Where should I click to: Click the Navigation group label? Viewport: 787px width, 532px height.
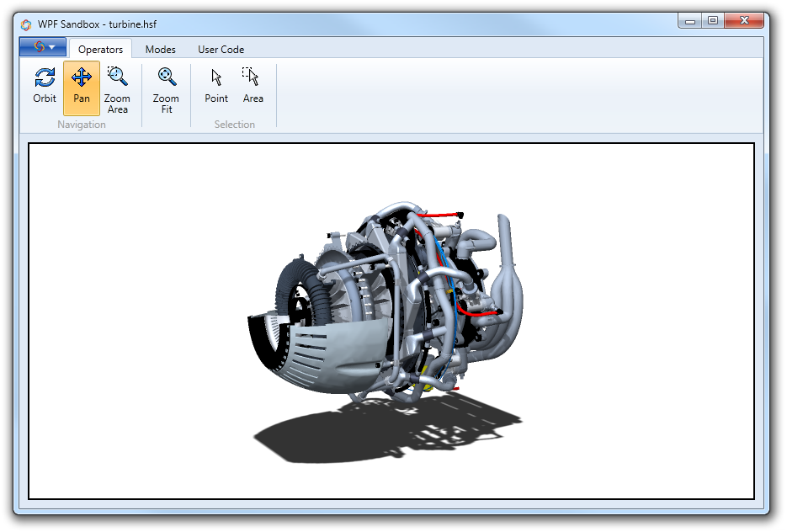coord(82,125)
